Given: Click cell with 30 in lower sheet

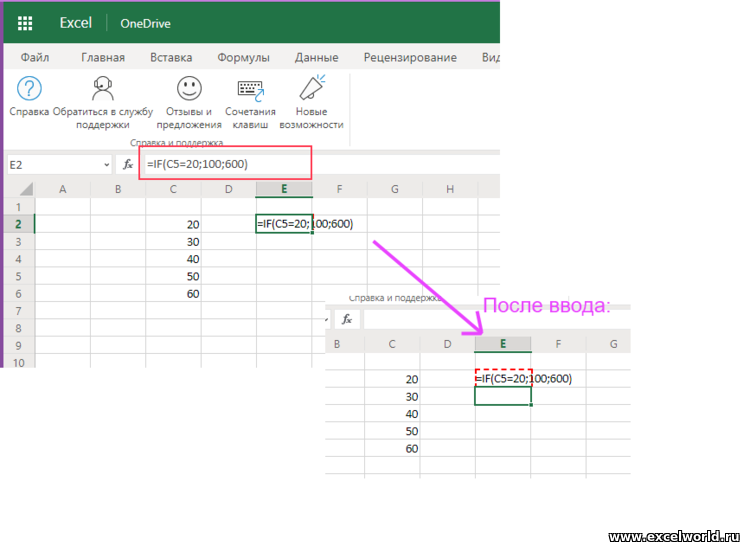Looking at the screenshot, I should 392,396.
